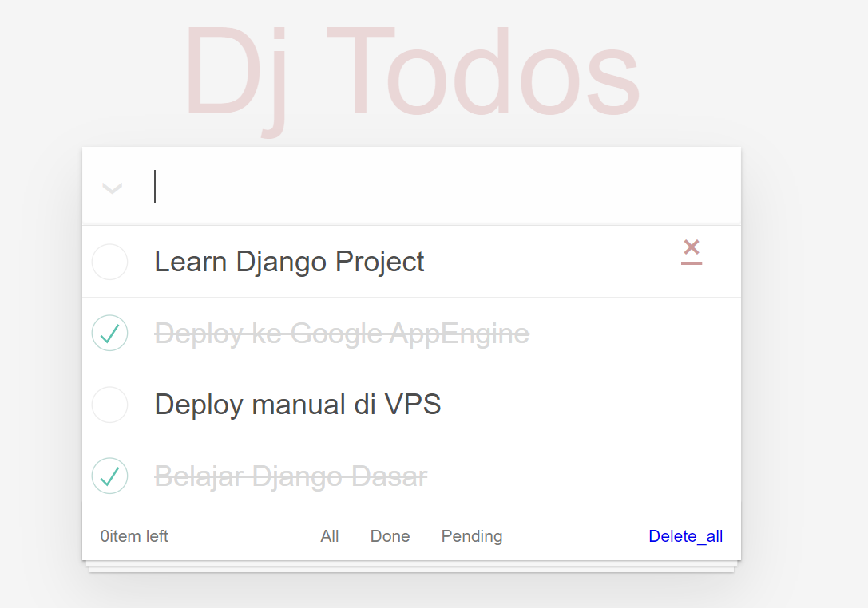Click the empty circle next to Learn Django Project

click(x=109, y=262)
